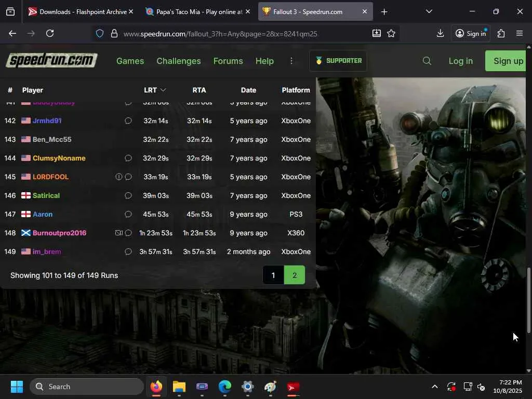Viewport: 532px width, 399px height.
Task: Bookmark this page with the star
Action: [x=391, y=33]
